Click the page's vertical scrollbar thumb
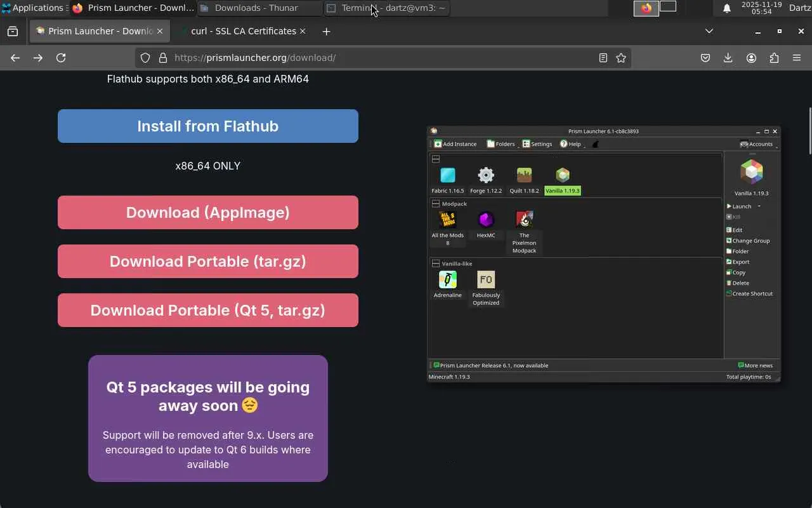The height and width of the screenshot is (508, 812). point(809,131)
